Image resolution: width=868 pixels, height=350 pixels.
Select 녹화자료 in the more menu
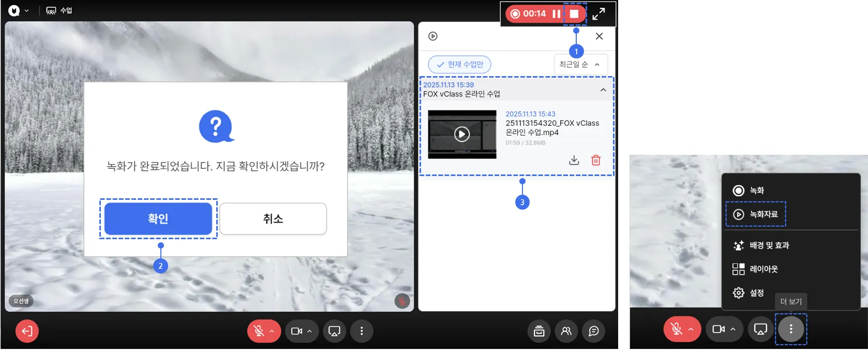tap(756, 214)
